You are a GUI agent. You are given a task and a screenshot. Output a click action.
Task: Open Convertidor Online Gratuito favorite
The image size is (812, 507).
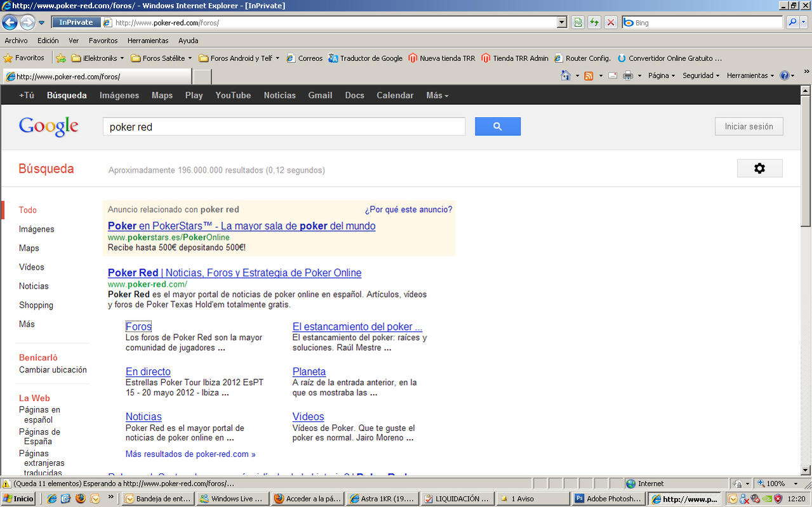[x=670, y=58]
